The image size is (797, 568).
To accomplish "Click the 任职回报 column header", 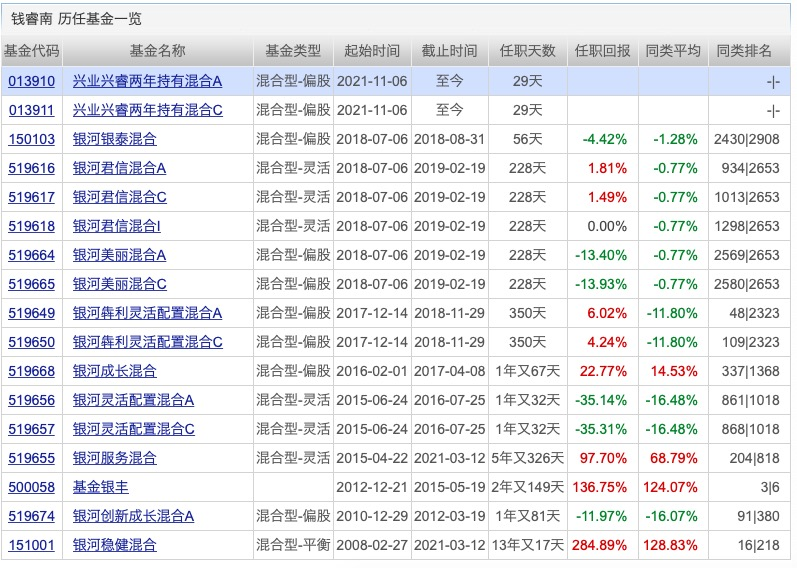I will [x=602, y=51].
